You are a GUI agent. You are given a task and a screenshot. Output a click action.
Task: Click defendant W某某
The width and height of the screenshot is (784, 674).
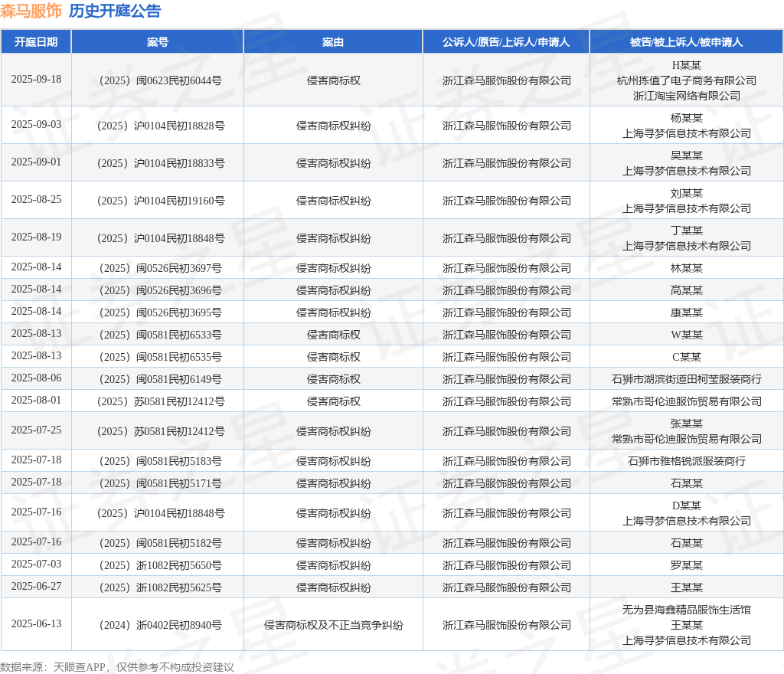(687, 335)
